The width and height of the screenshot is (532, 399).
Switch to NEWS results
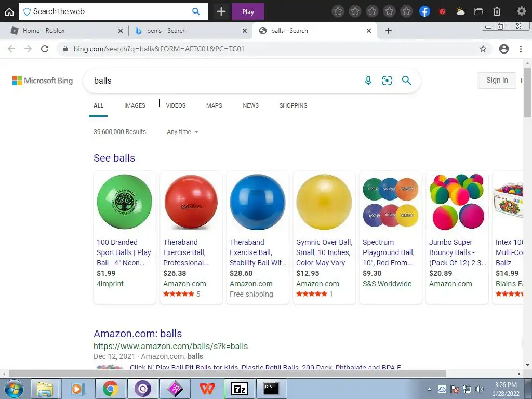point(251,105)
